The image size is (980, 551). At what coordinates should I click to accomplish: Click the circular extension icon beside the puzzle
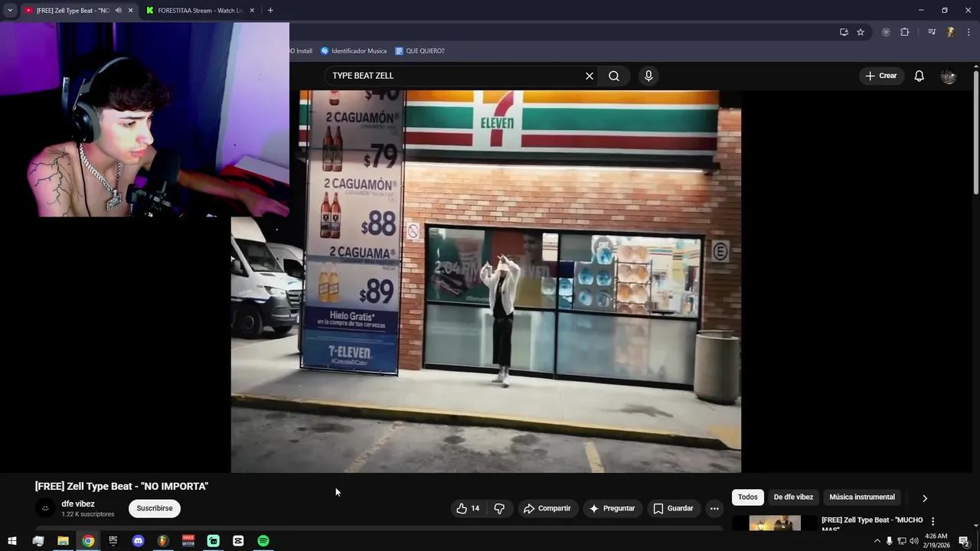(x=886, y=32)
